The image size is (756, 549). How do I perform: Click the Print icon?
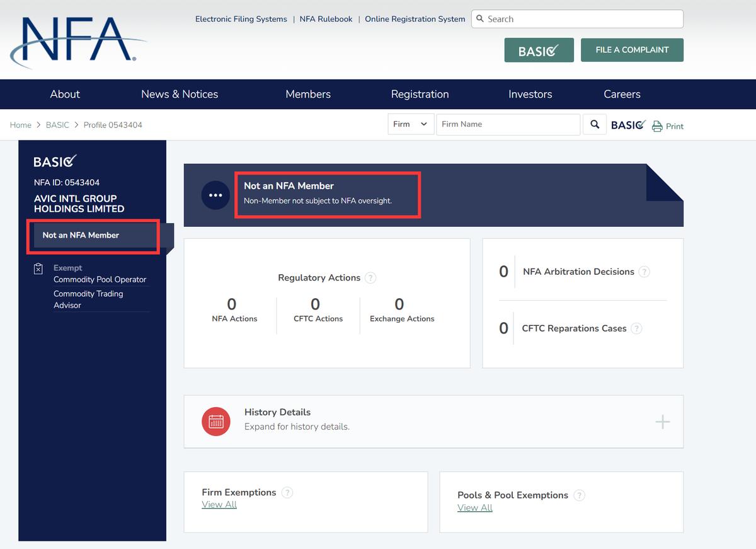[x=657, y=126]
